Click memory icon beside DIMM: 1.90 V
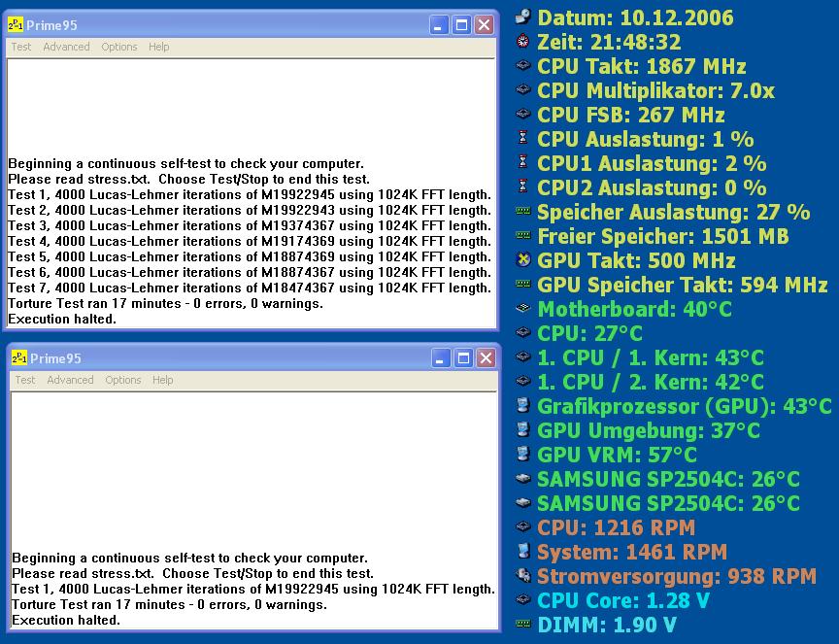Screen dimensions: 839x644 click(x=522, y=624)
